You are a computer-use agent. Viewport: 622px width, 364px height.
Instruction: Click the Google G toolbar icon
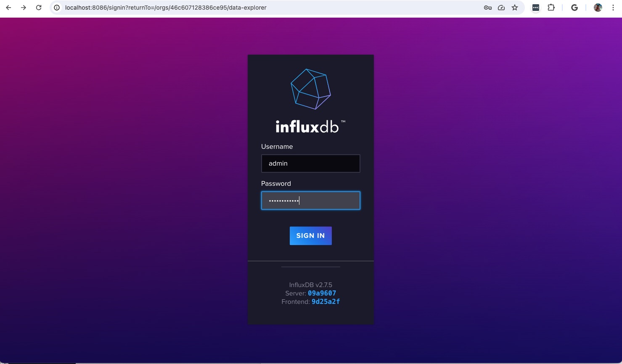tap(574, 8)
